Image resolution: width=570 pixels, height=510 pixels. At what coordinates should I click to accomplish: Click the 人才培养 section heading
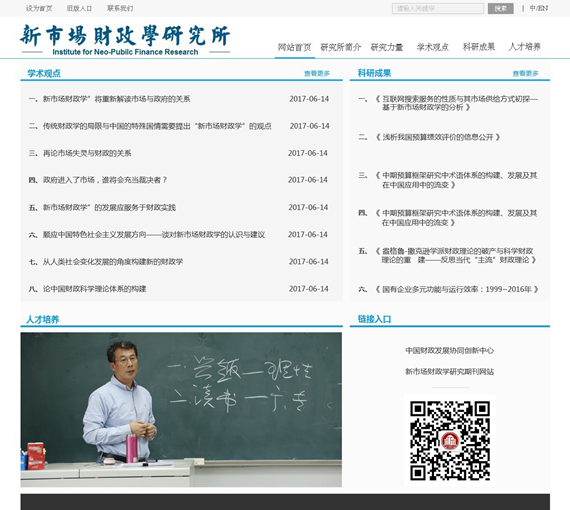(x=43, y=320)
